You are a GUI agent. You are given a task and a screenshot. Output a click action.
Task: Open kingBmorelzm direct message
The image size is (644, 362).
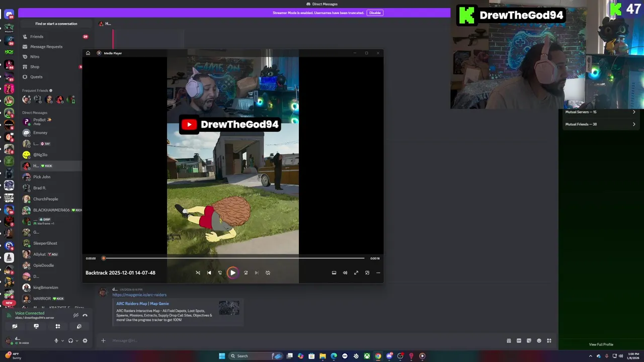pyautogui.click(x=50, y=288)
